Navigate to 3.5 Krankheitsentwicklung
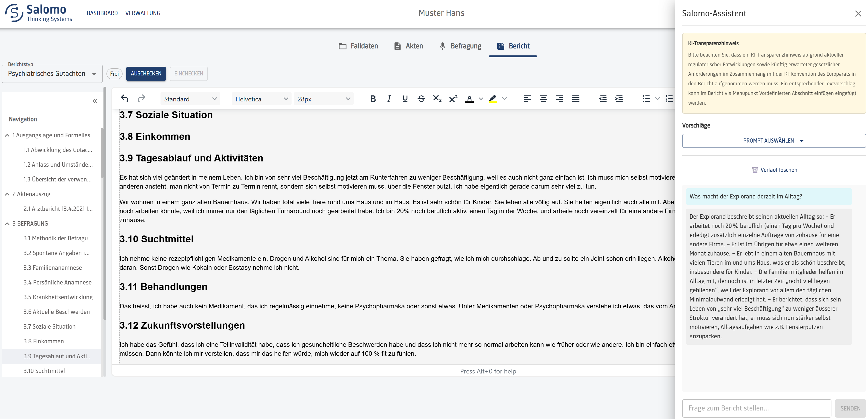 [x=58, y=297]
